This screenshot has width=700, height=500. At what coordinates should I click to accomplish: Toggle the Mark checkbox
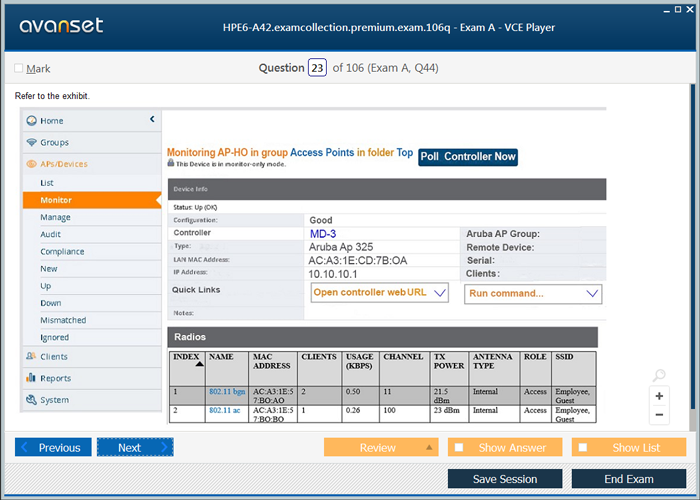click(x=18, y=68)
